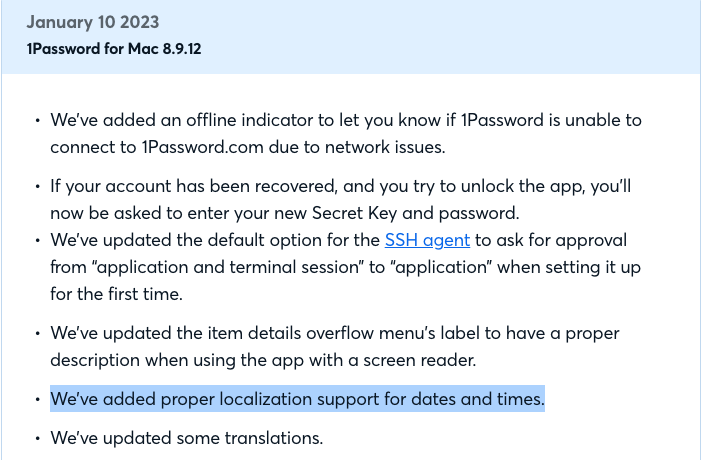
Task: Click the January 10 2023 date heading
Action: (93, 22)
